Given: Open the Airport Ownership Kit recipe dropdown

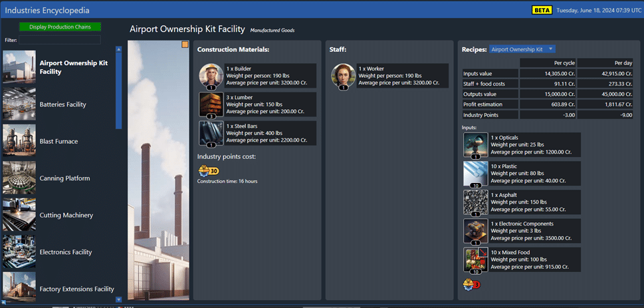Looking at the screenshot, I should (x=522, y=49).
